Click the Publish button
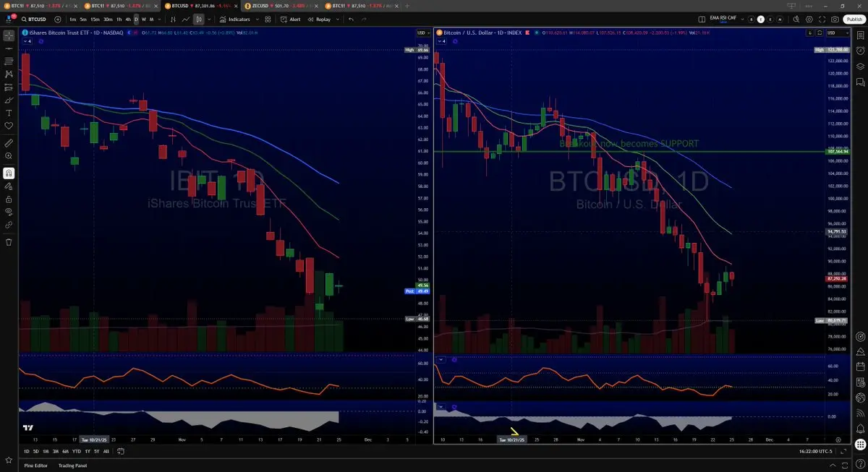Viewport: 868px width, 472px height. coord(853,19)
